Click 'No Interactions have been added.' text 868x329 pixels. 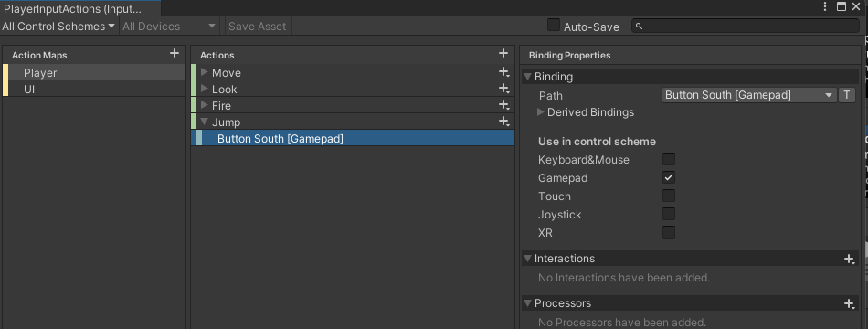624,278
